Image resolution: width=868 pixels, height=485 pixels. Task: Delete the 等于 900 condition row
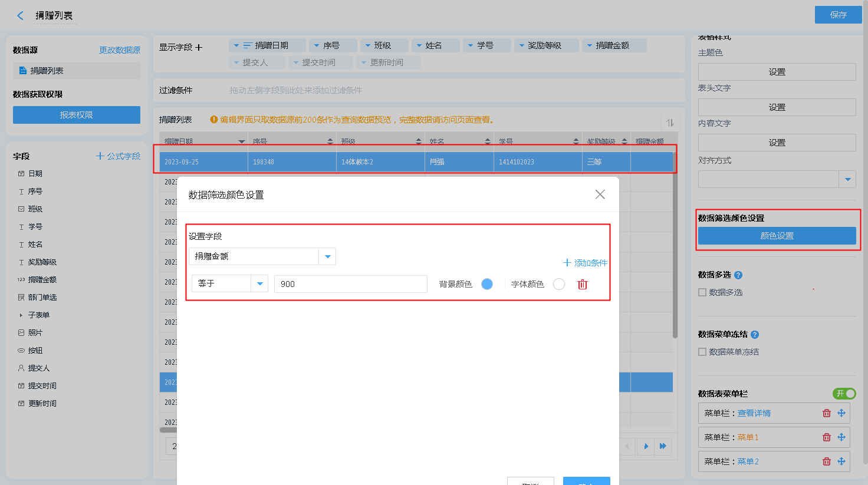tap(583, 285)
